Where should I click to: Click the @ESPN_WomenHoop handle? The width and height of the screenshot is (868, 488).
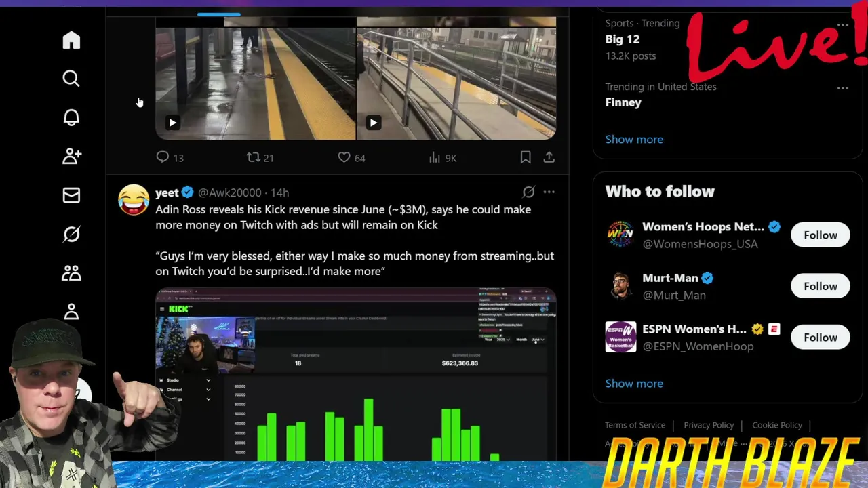(x=698, y=346)
